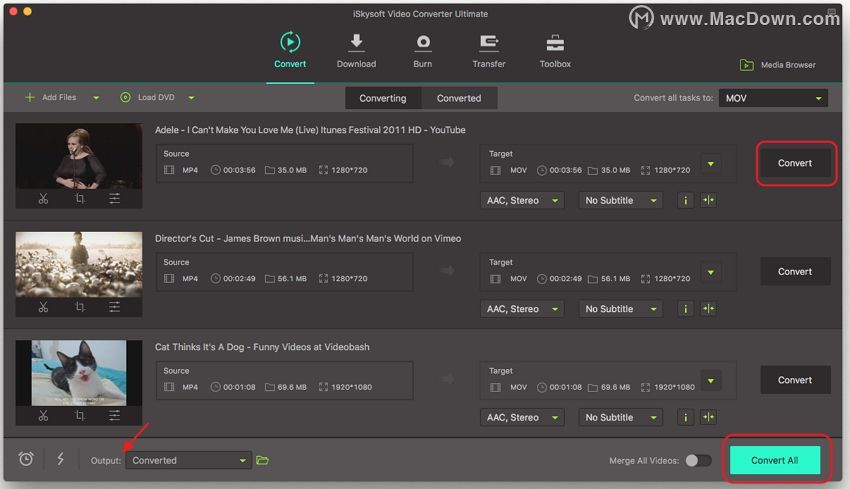Screen dimensions: 850x489
Task: Toggle high speed conversion lightning icon
Action: pos(60,459)
